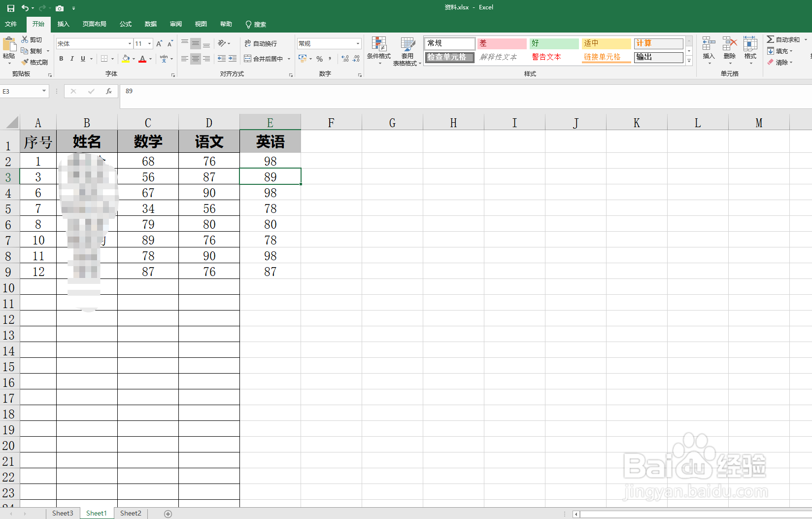Click the accounting number format icon
Image resolution: width=812 pixels, height=519 pixels.
[303, 59]
